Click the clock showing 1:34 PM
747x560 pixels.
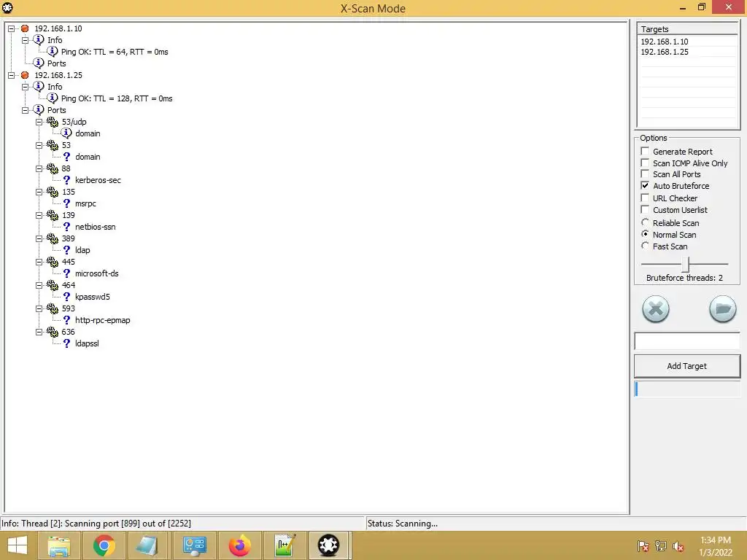tap(716, 540)
